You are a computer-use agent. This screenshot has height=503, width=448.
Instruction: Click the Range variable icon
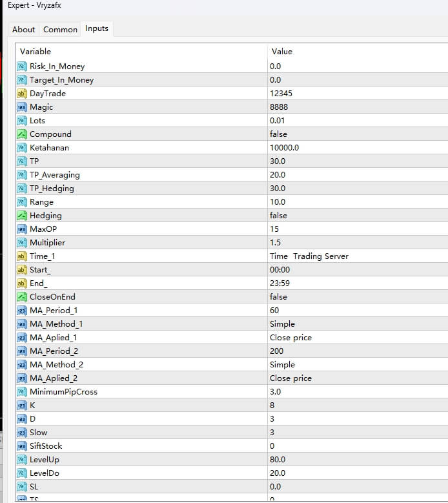click(x=21, y=201)
